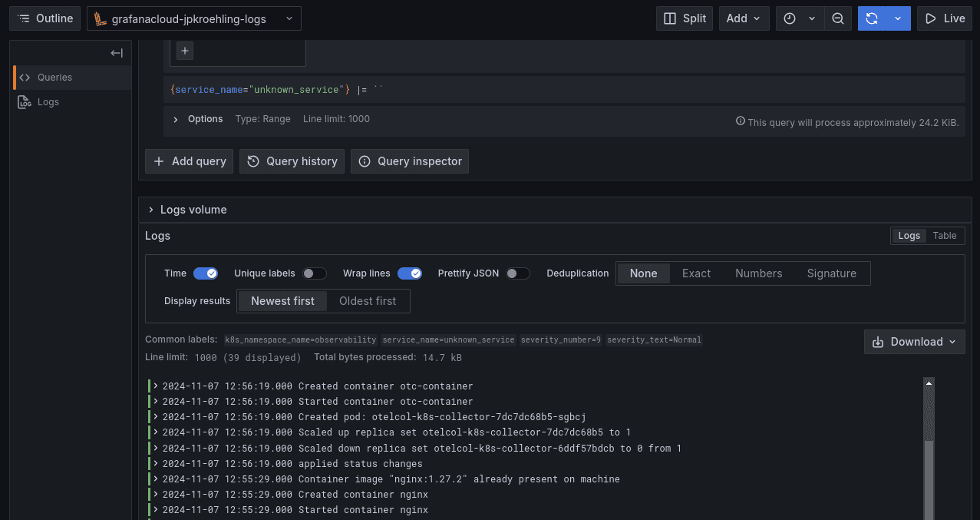Open the data source picker
This screenshot has height=520, width=980.
point(193,18)
